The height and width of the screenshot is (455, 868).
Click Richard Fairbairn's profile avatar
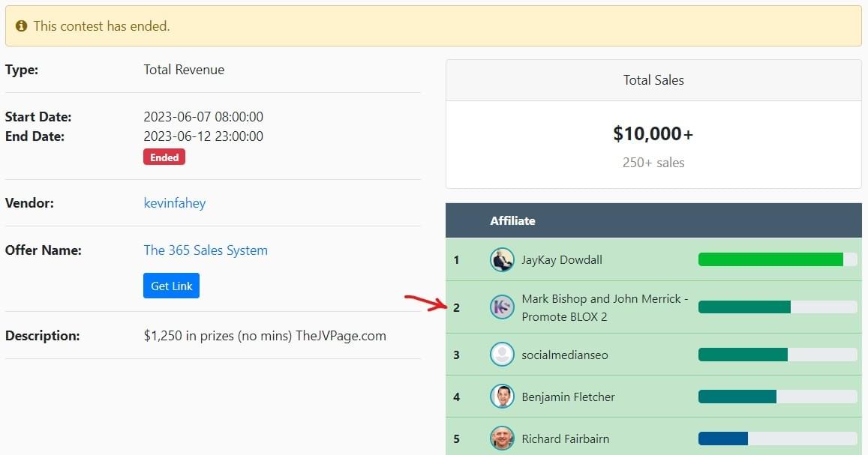[502, 439]
